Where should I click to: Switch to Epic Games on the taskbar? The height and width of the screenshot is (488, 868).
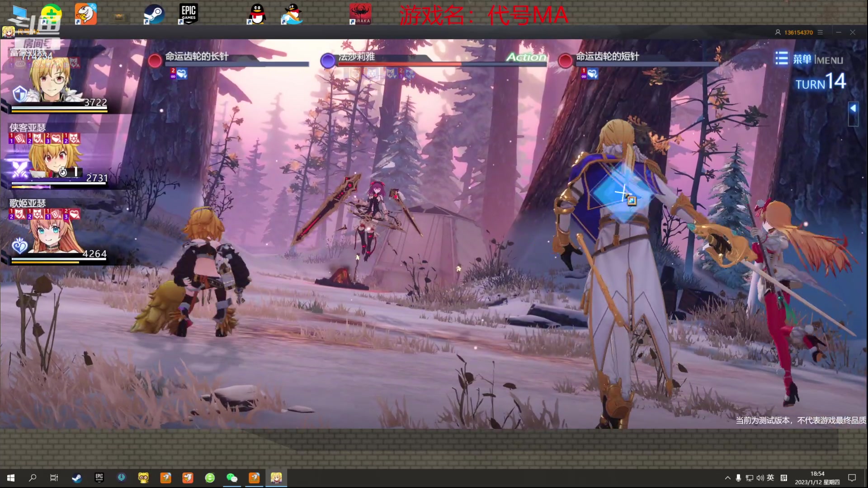99,478
